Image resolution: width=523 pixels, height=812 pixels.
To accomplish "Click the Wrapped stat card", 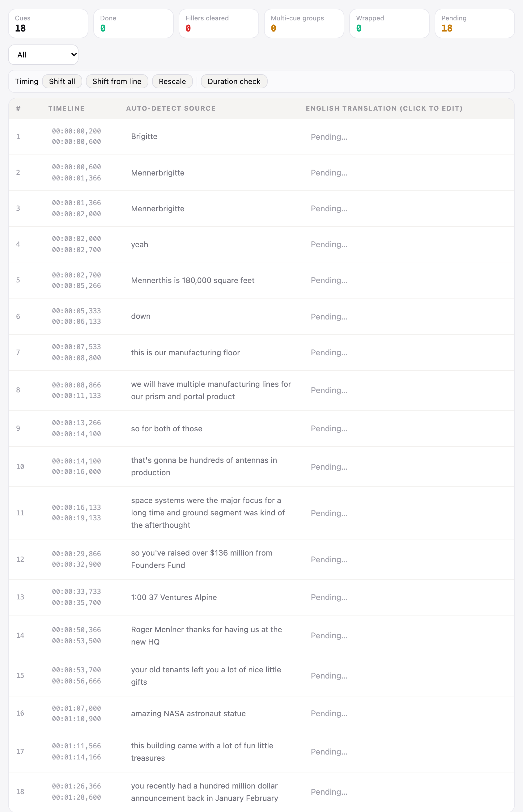I will [389, 23].
